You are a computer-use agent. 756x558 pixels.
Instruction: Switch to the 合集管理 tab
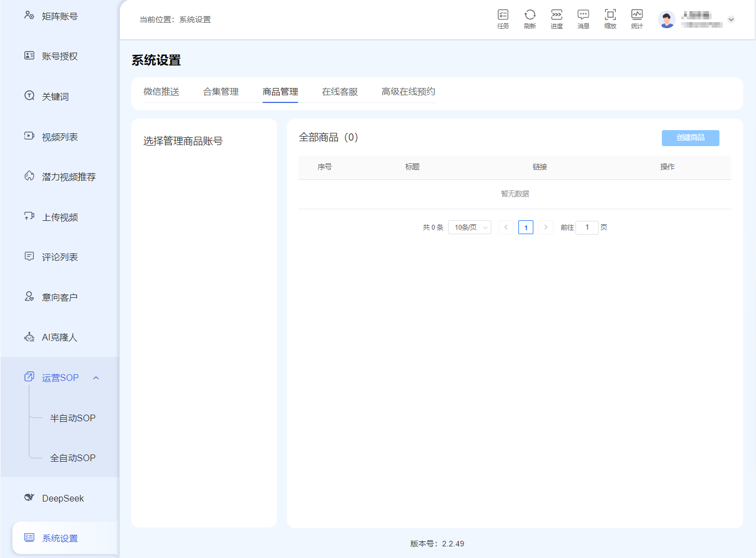(221, 92)
